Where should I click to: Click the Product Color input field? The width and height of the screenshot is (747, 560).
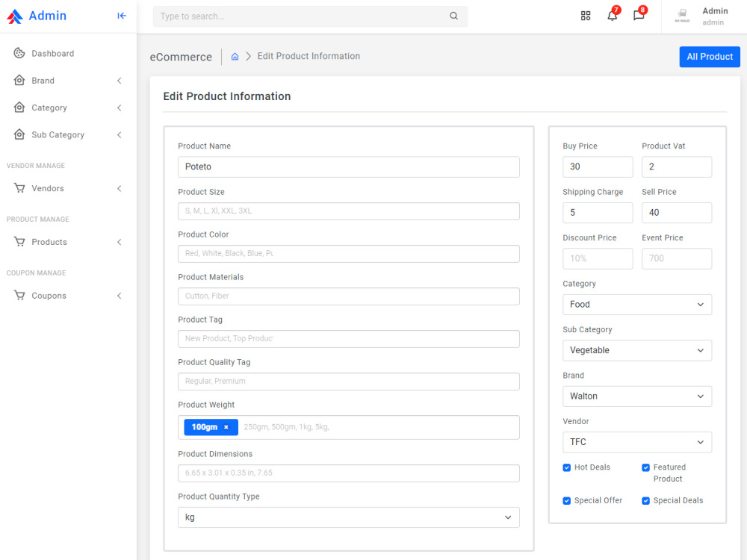[348, 253]
